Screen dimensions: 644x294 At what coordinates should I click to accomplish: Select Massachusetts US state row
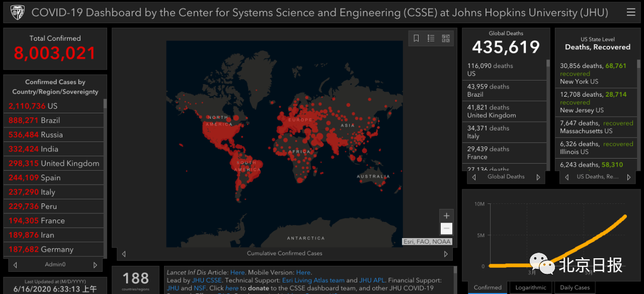(x=596, y=127)
